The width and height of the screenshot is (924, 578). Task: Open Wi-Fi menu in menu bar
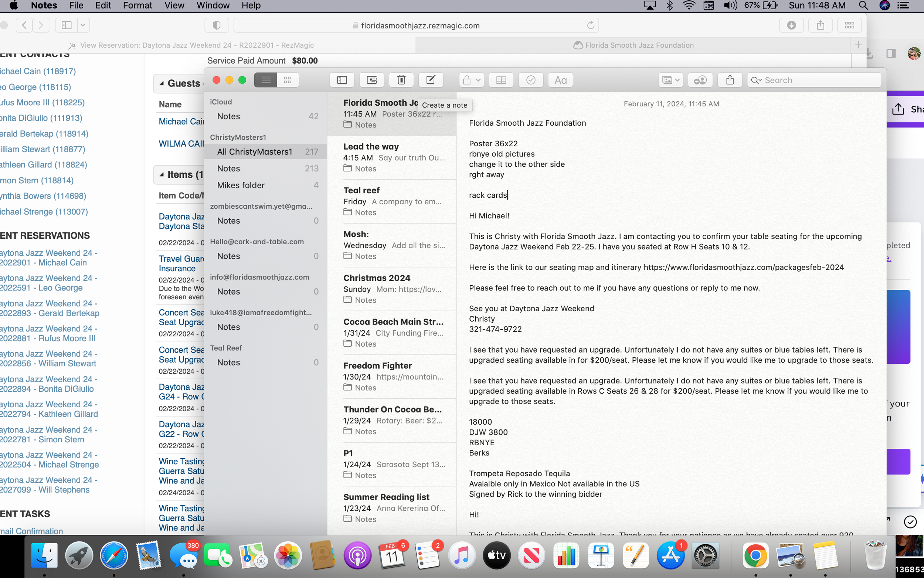[689, 5]
